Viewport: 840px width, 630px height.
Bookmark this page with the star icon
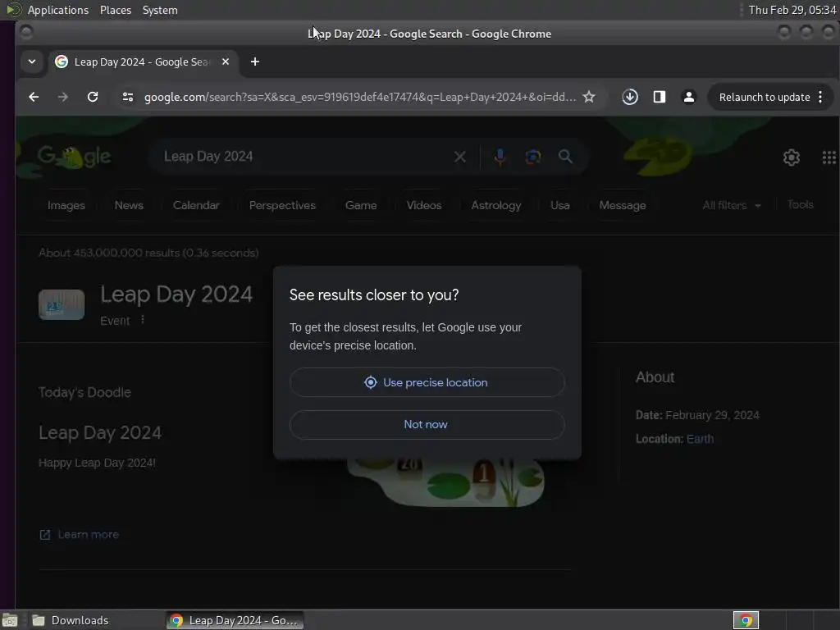[x=589, y=97]
